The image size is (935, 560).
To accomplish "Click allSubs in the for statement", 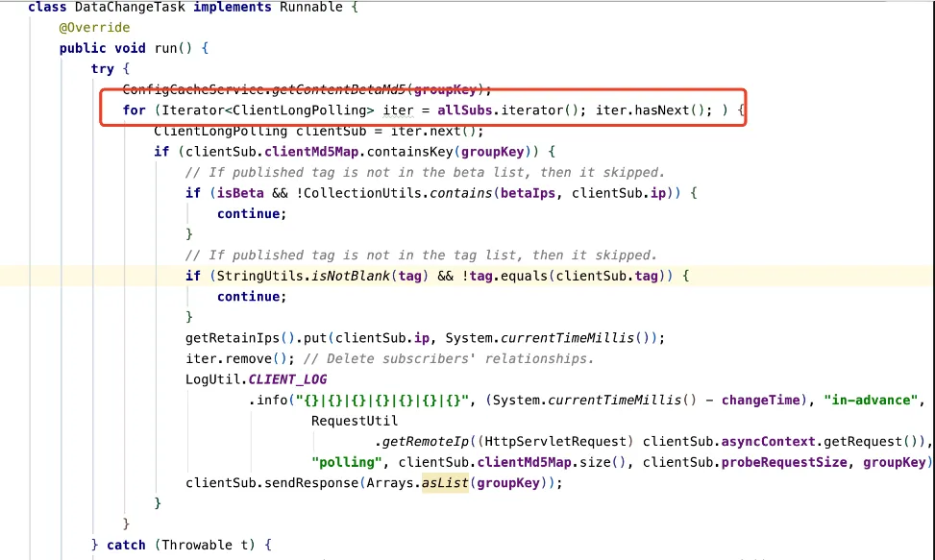I will [465, 110].
